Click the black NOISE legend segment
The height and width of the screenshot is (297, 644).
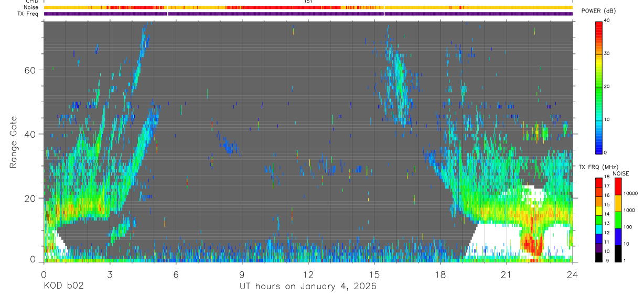[x=618, y=254]
